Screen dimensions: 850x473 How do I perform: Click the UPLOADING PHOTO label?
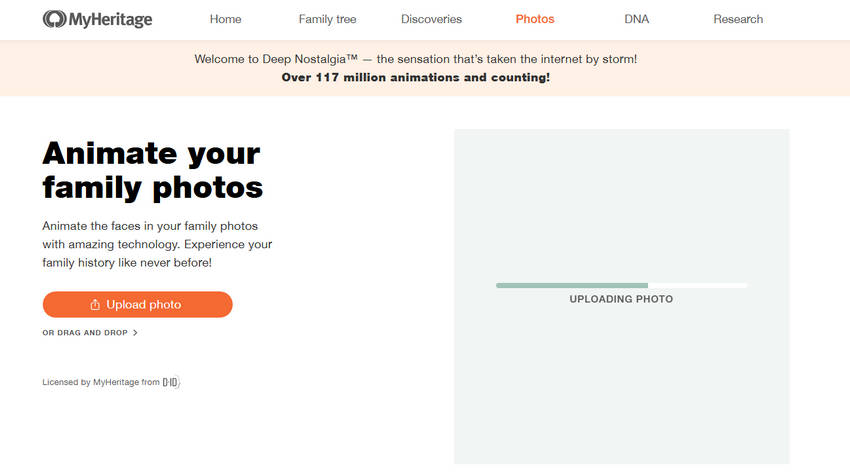621,299
